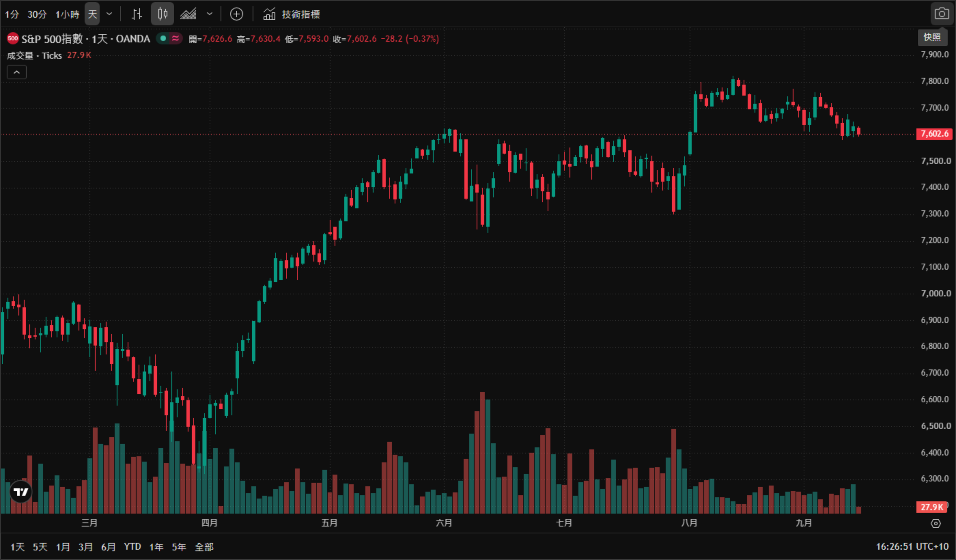Open the chart style dropdown arrow
This screenshot has height=560, width=956.
[209, 14]
